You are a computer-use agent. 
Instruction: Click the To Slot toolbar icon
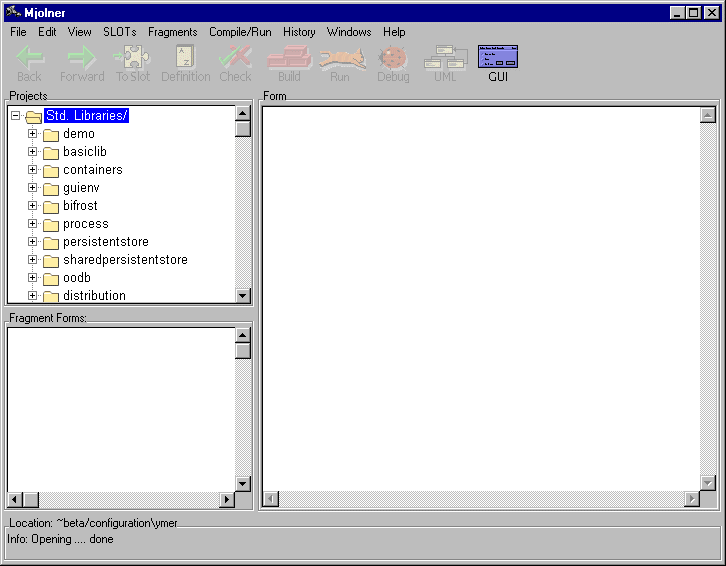tap(132, 58)
